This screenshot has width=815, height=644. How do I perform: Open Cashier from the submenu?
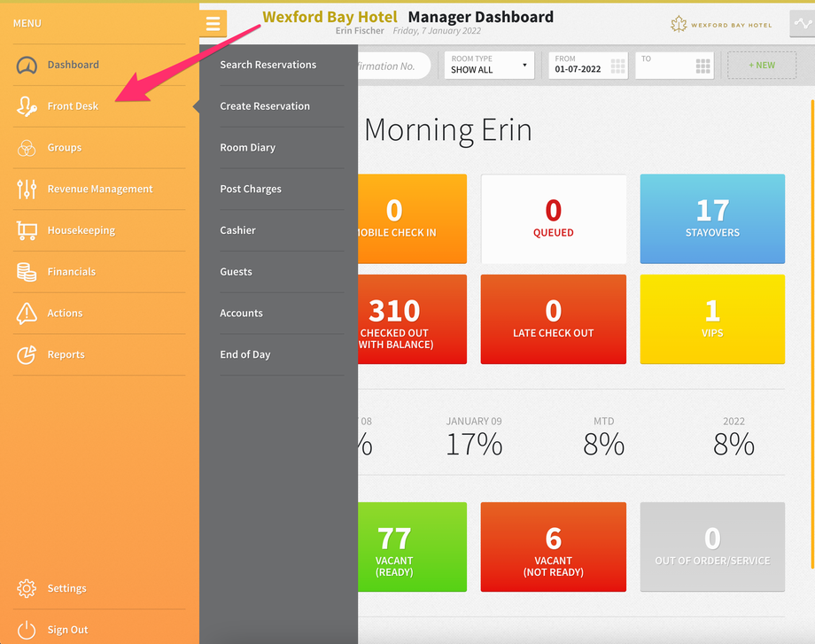(282, 230)
